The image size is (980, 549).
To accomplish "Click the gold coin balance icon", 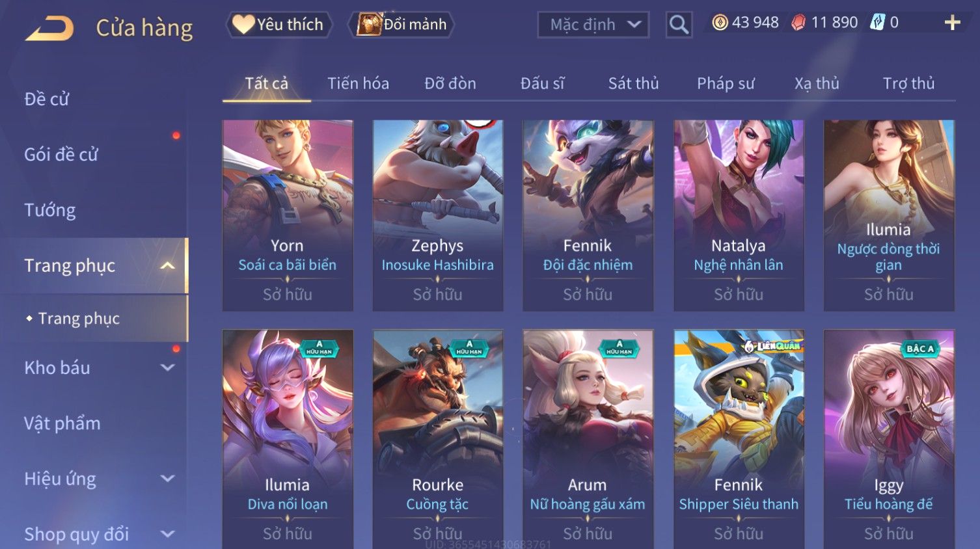I will click(x=720, y=23).
